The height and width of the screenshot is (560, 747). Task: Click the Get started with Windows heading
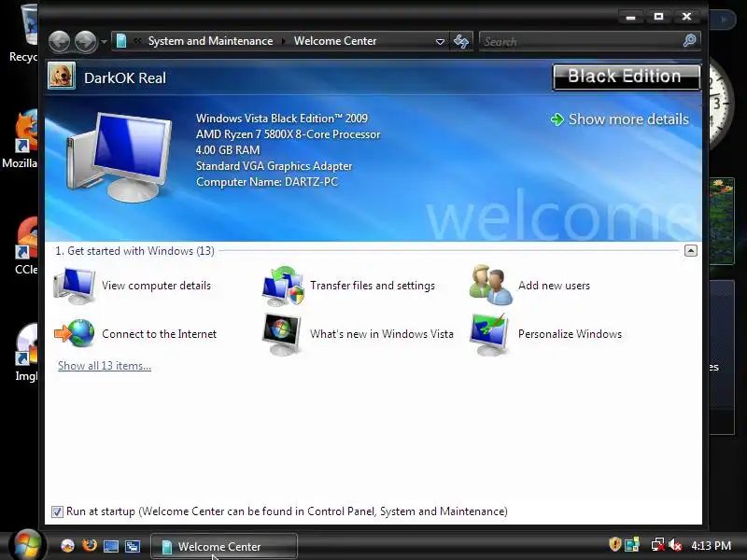pyautogui.click(x=134, y=251)
